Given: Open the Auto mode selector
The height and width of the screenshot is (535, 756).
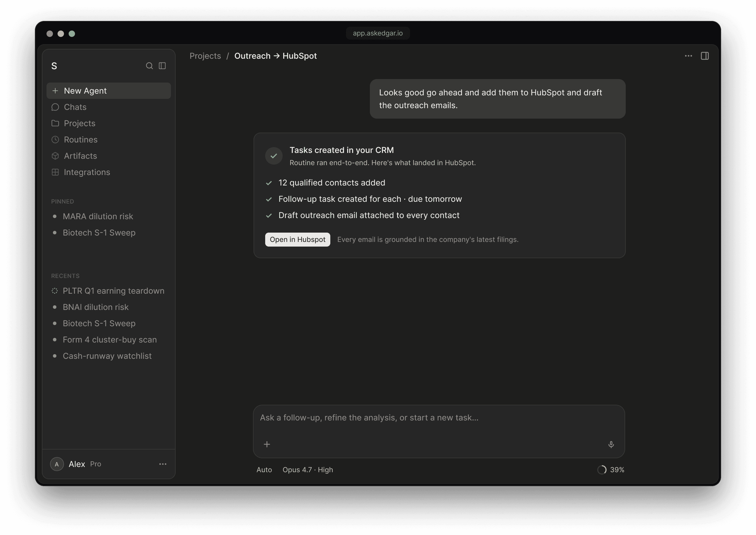Looking at the screenshot, I should (x=264, y=470).
